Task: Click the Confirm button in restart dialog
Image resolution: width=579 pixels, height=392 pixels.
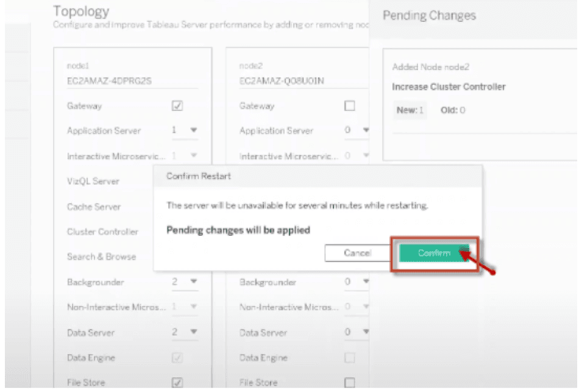Action: coord(434,253)
